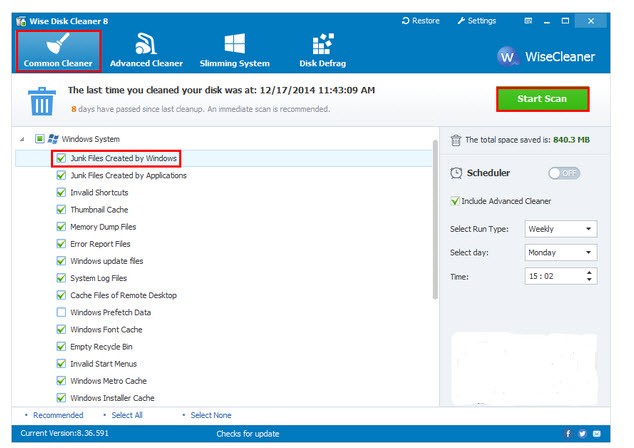The image size is (634, 448).
Task: Uncheck Windows Metro Cache
Action: coord(61,381)
